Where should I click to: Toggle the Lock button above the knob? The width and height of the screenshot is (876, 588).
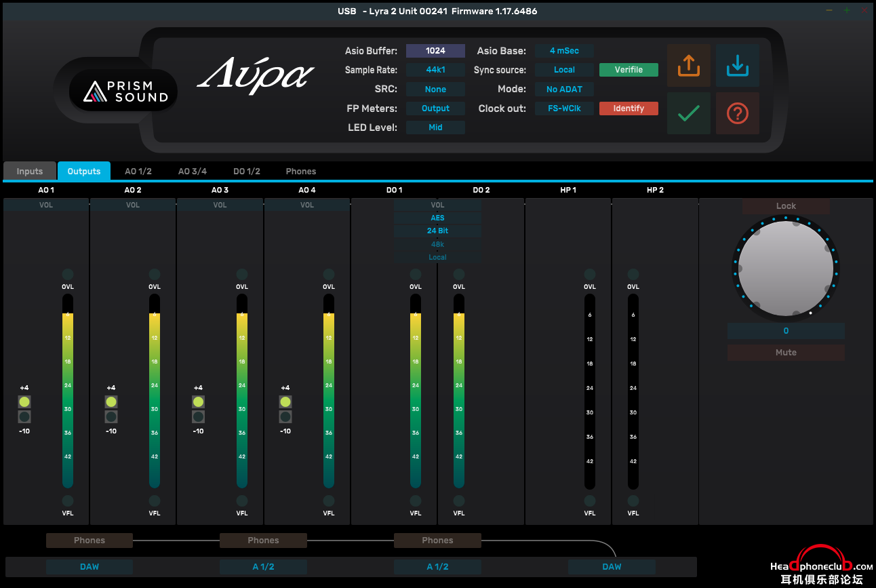coord(786,206)
